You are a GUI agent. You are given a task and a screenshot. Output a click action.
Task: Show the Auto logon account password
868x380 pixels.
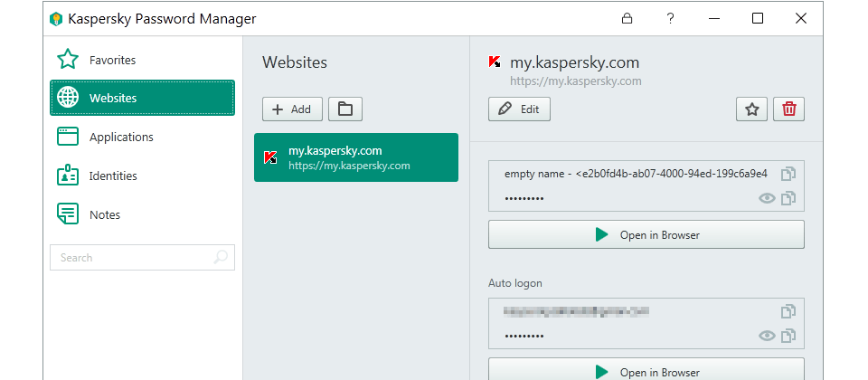click(x=767, y=336)
